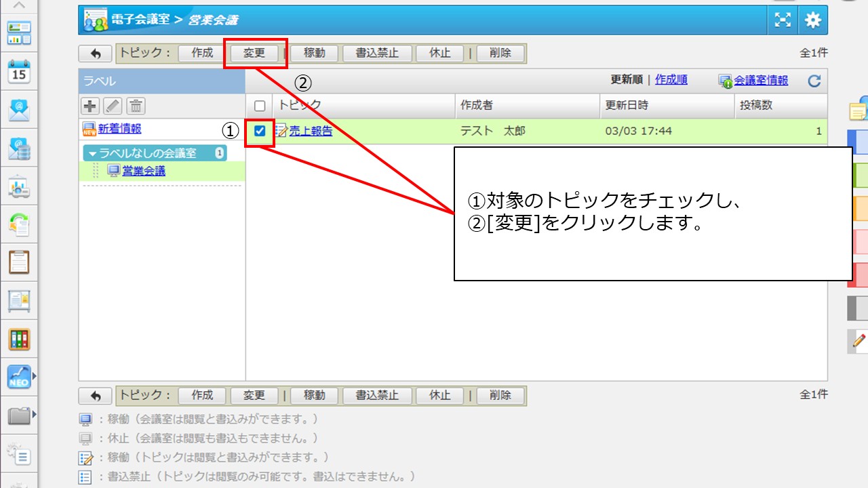Click 稼動 below the topic list
This screenshot has width=868, height=488.
click(314, 396)
